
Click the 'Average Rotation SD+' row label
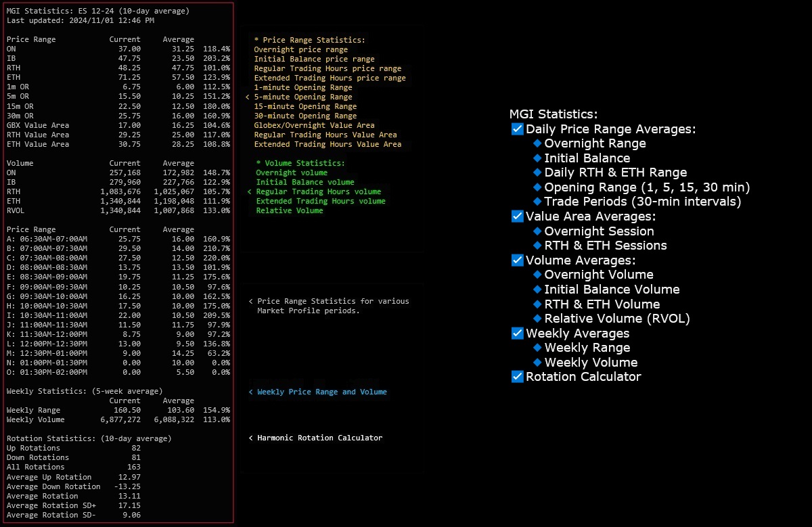tap(51, 505)
